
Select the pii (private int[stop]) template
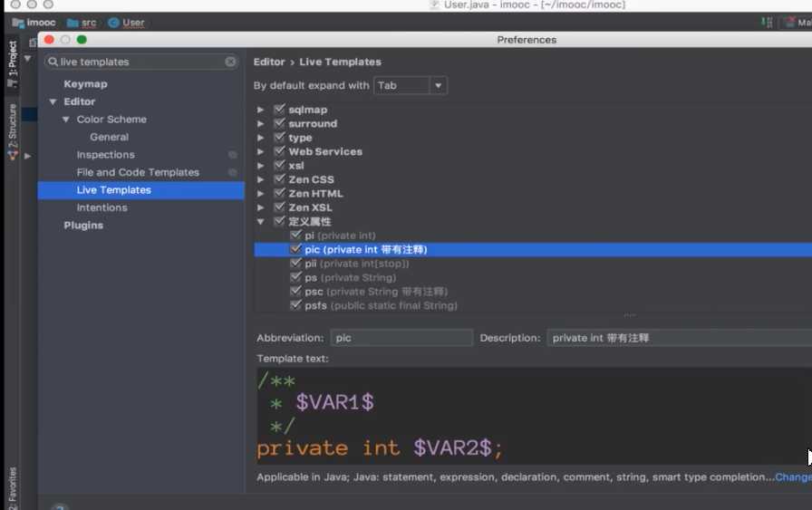[x=357, y=264]
